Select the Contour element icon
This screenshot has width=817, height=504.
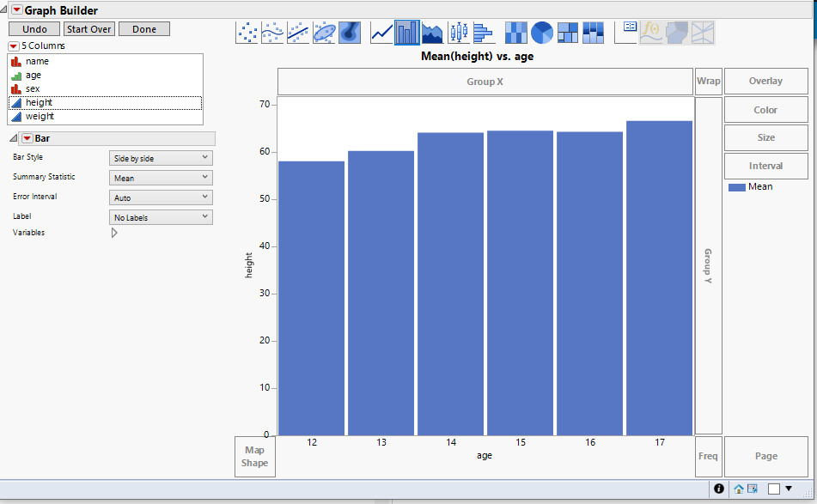point(348,32)
